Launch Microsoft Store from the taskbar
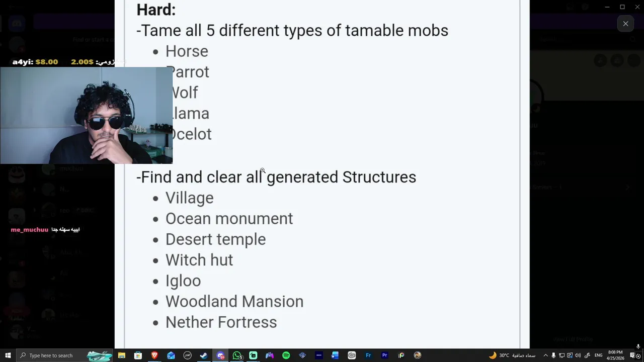The height and width of the screenshot is (362, 644). (138, 355)
